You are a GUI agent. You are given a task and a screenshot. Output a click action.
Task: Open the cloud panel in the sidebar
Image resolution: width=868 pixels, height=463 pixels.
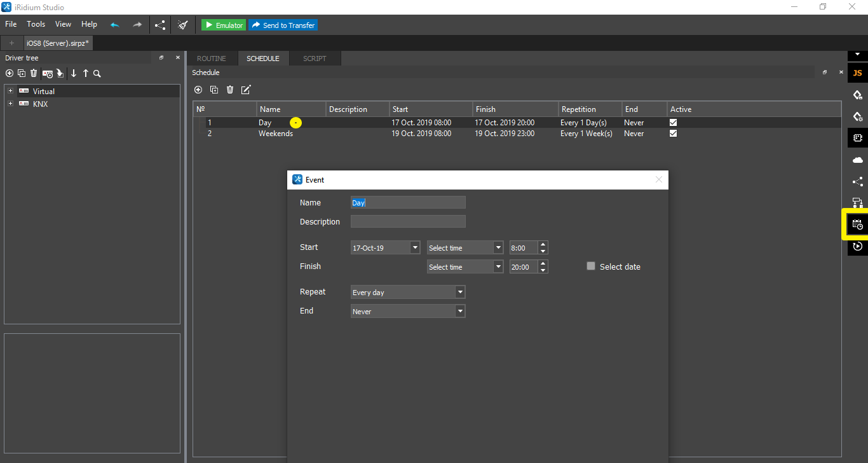click(x=857, y=160)
